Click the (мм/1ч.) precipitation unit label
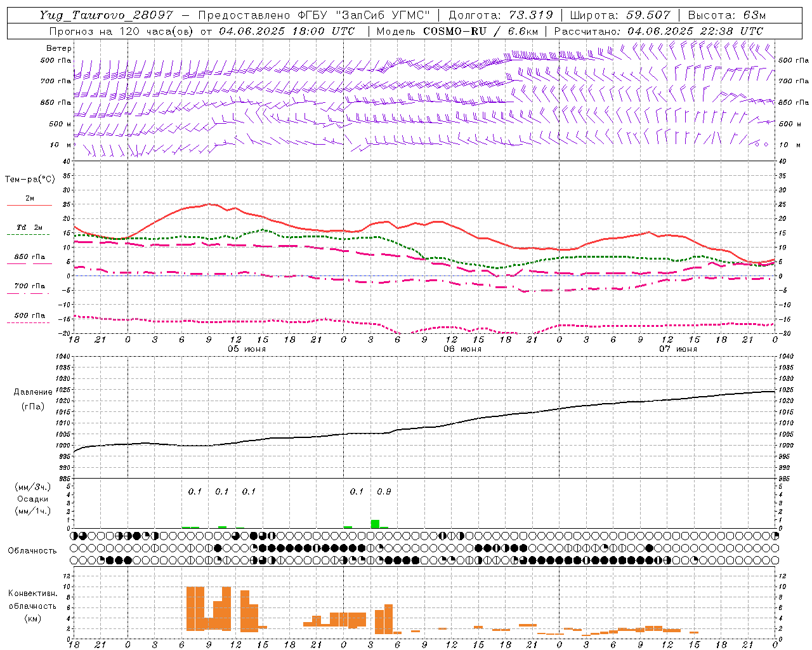The image size is (812, 650). (x=32, y=511)
